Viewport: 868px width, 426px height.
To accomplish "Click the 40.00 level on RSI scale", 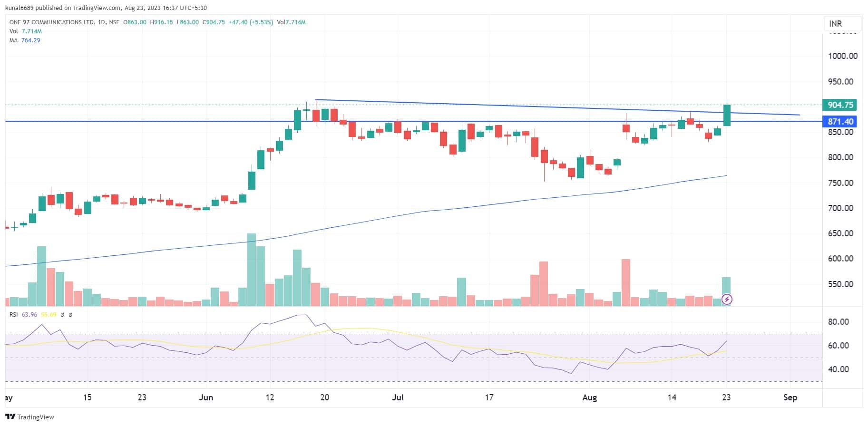I will (838, 369).
